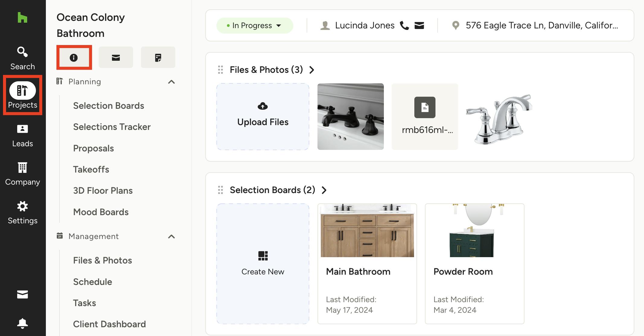This screenshot has width=644, height=336.
Task: Open the inbox mail icon in the bottom sidebar
Action: (x=23, y=294)
